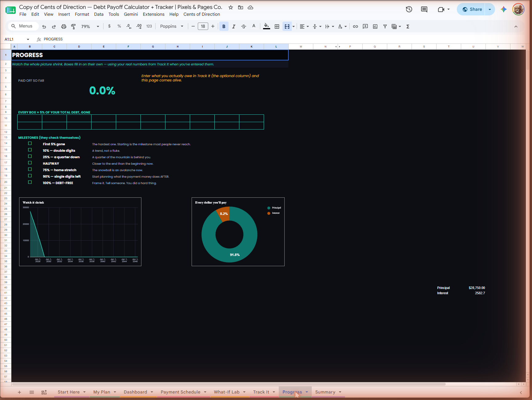This screenshot has width=532, height=400.
Task: Open the Summary tab's arrow menu
Action: 340,392
